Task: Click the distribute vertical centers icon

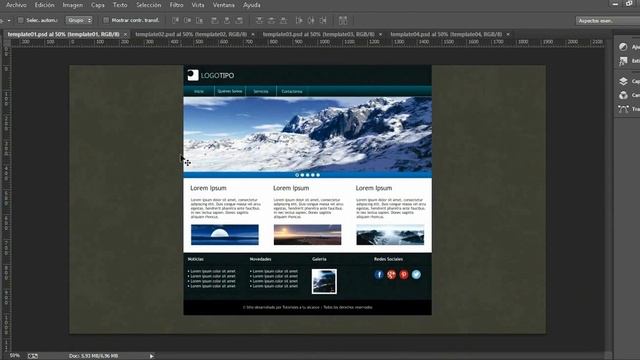Action: tap(271, 20)
